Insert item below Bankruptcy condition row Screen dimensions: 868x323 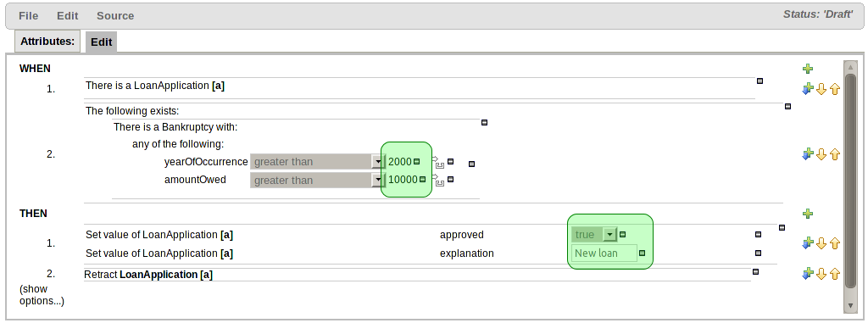(807, 154)
